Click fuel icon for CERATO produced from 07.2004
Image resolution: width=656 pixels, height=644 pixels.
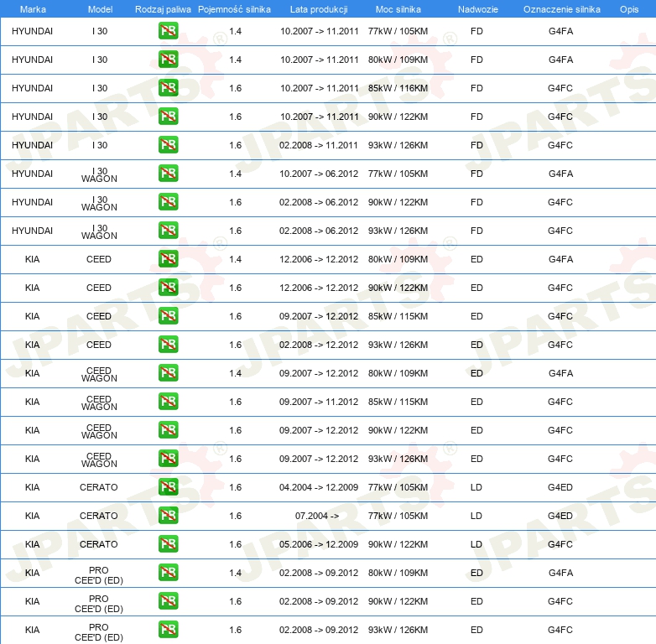[168, 516]
